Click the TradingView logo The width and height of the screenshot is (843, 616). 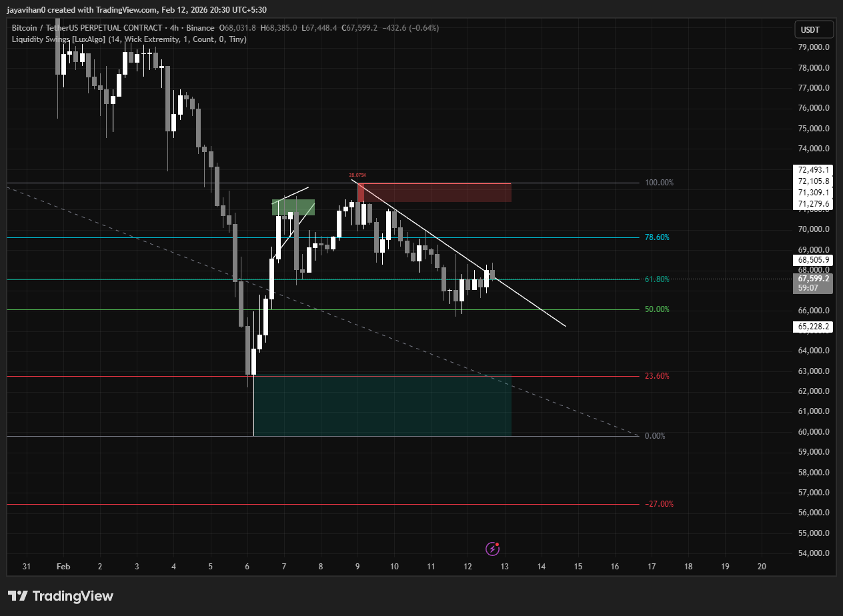coord(61,596)
